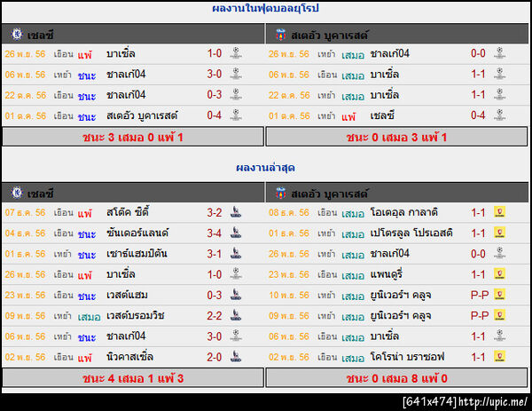Viewport: 532px width, 411px height.
Task: Click the date 04 ธ.ค. 56
Action: tap(25, 233)
